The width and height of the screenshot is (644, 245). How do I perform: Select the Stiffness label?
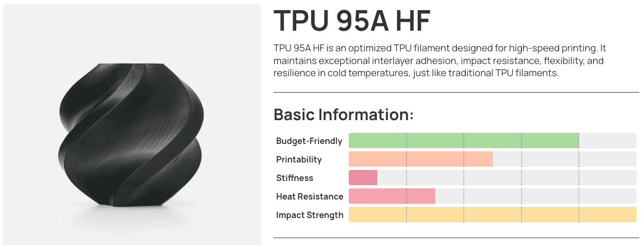(295, 178)
